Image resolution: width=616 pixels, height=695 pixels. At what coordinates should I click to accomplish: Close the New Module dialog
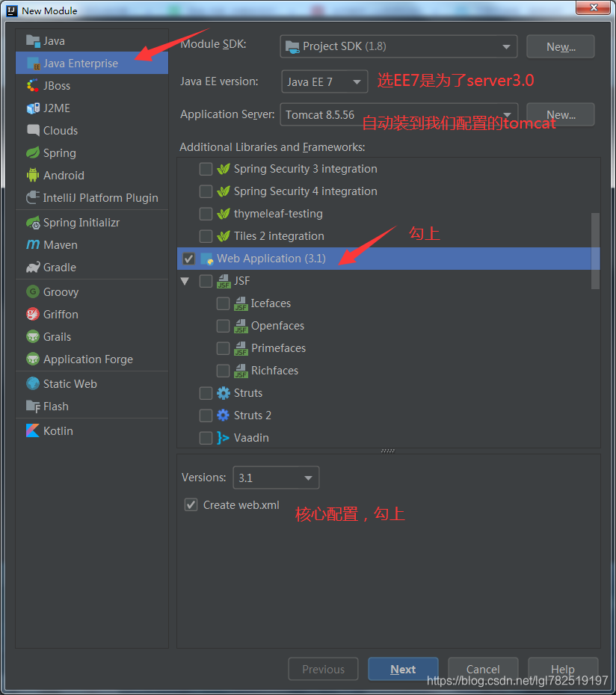[593, 7]
